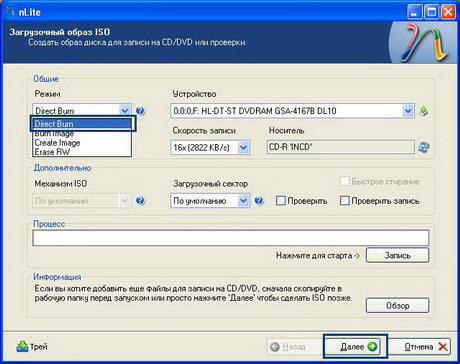
Task: Refresh the media info next to Носитель
Action: click(424, 147)
